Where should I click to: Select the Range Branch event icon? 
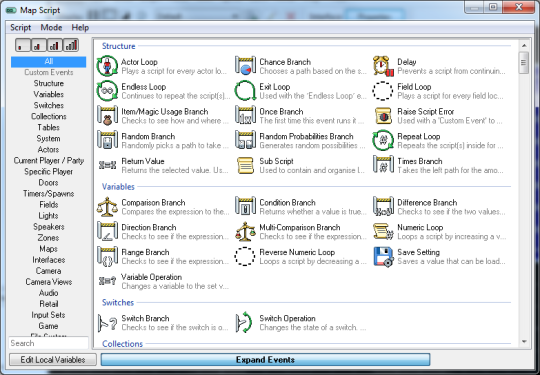[x=107, y=256]
